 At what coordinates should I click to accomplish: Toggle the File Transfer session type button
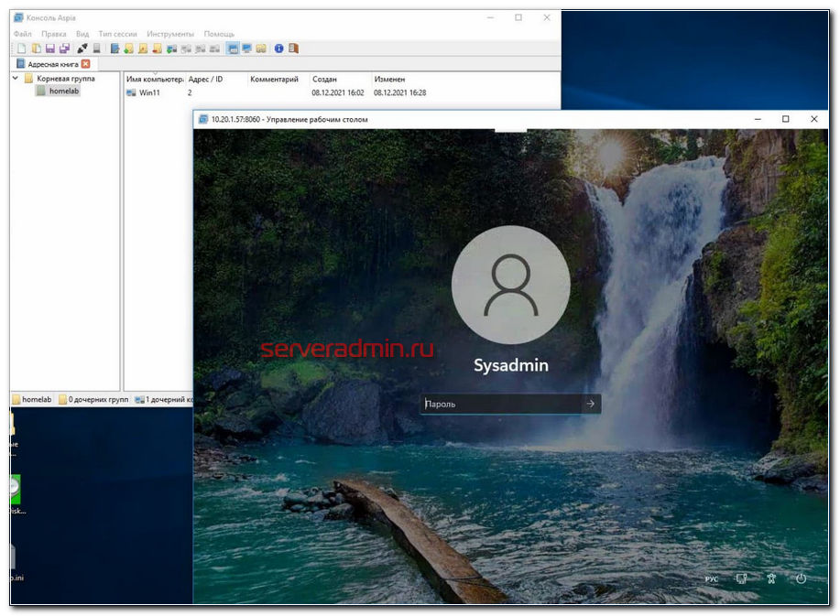[261, 49]
